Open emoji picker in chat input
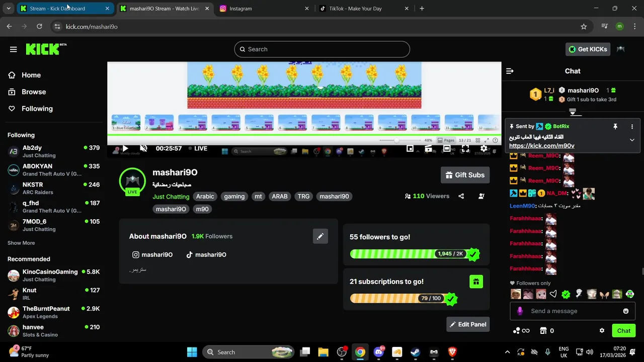Screen dimensions: 644x362 pos(626,311)
